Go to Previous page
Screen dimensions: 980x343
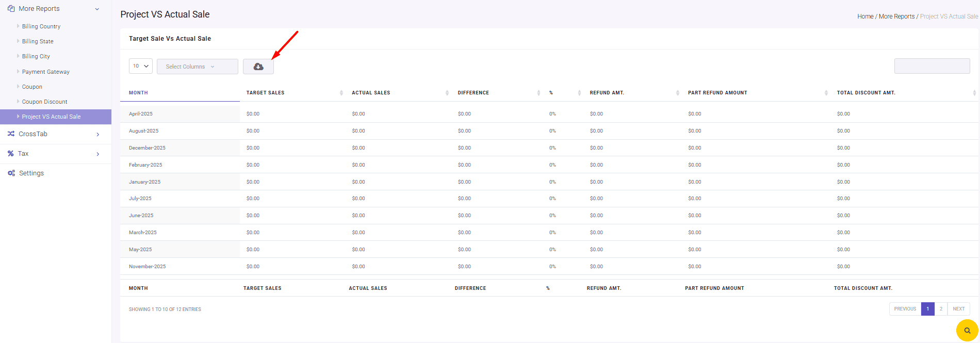pos(905,309)
